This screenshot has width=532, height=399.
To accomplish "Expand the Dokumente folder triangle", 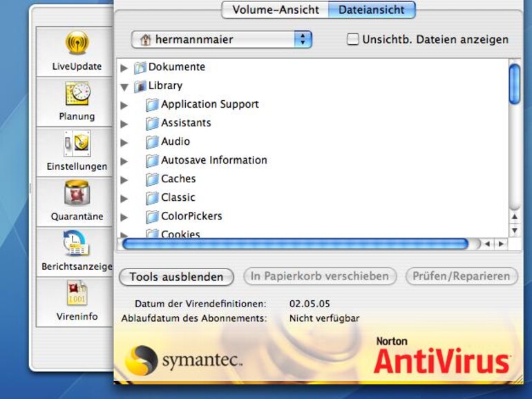I will [124, 68].
